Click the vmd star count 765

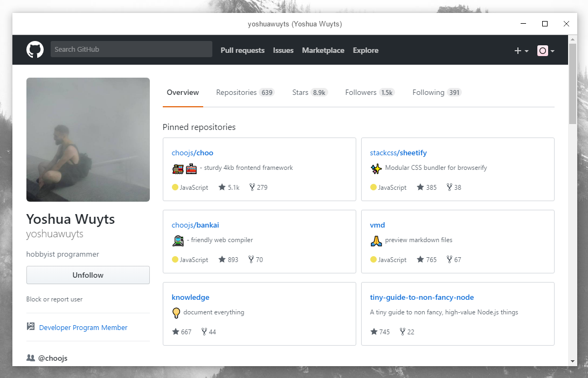pyautogui.click(x=427, y=259)
